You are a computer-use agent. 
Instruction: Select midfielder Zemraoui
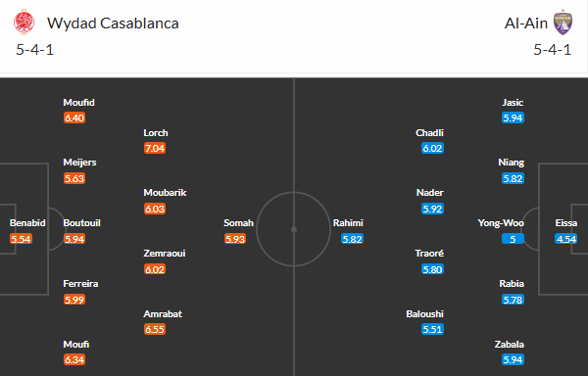coord(165,254)
